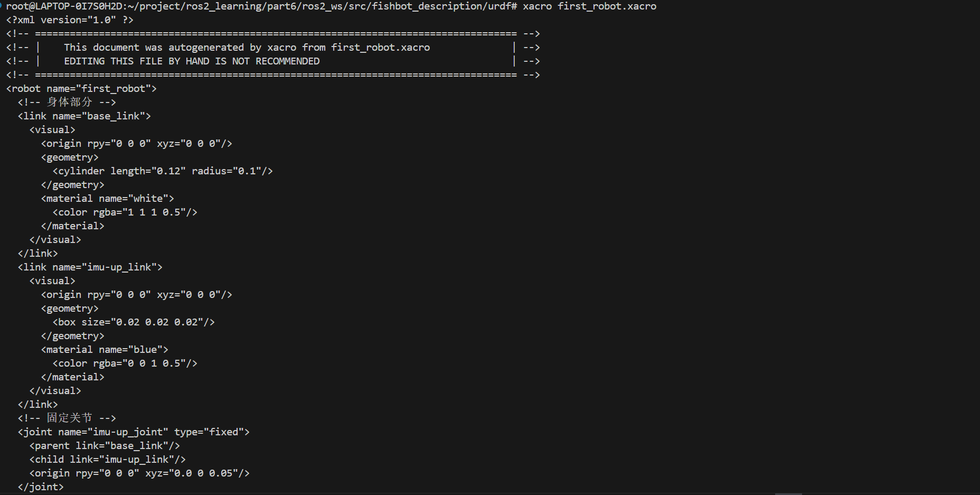
Task: Click the material name="blue" line
Action: (105, 350)
